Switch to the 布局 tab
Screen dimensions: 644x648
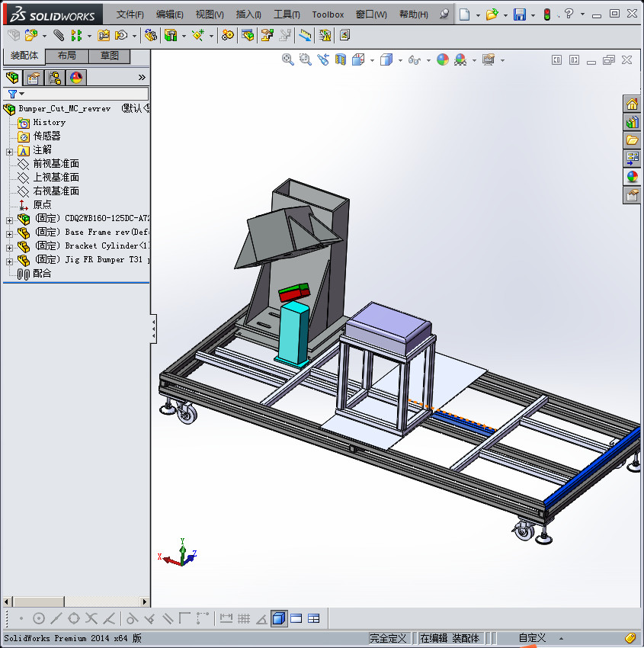66,56
